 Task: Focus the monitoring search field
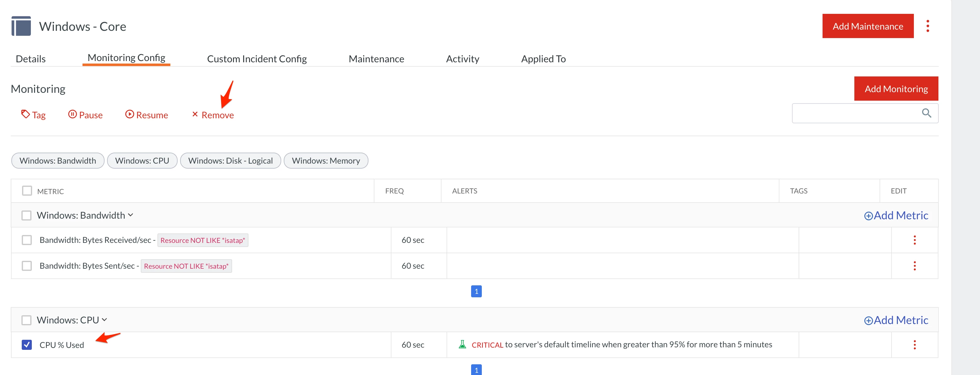pyautogui.click(x=865, y=113)
